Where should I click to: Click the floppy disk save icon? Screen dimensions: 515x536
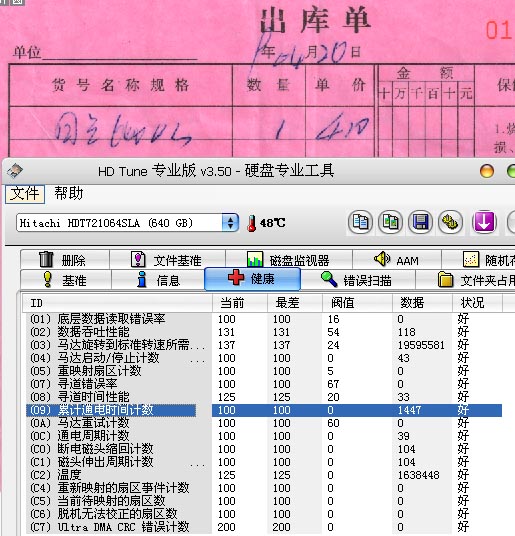[420, 223]
